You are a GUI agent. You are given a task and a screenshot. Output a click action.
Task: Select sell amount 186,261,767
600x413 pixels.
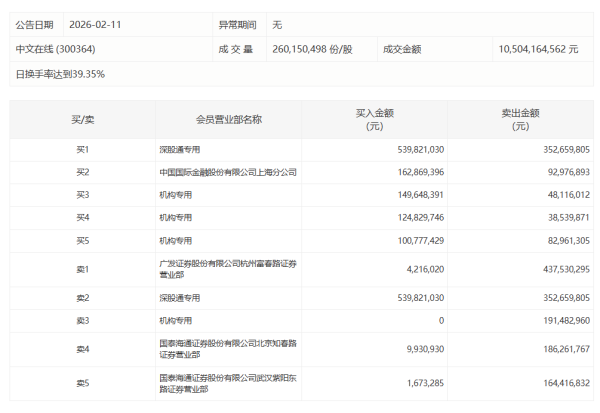pos(566,349)
